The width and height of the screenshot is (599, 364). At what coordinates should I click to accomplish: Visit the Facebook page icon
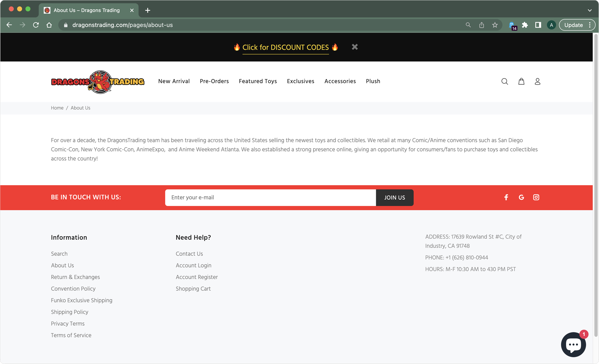click(506, 197)
